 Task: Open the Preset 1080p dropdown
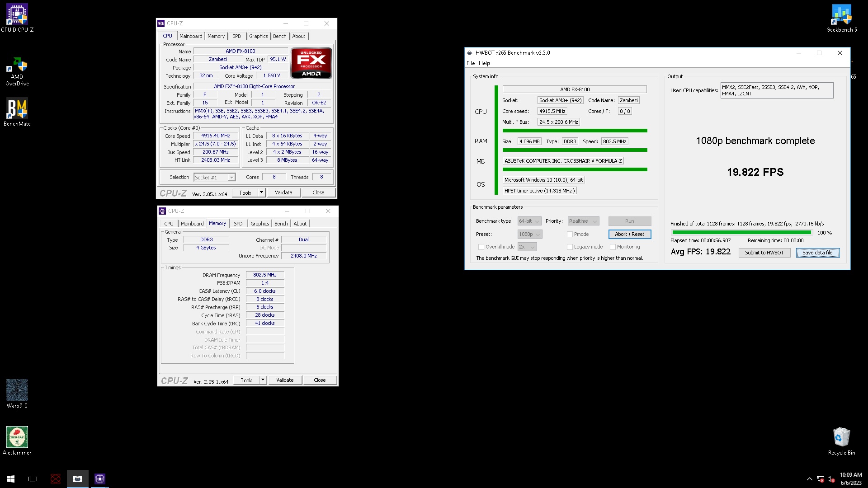pyautogui.click(x=530, y=234)
